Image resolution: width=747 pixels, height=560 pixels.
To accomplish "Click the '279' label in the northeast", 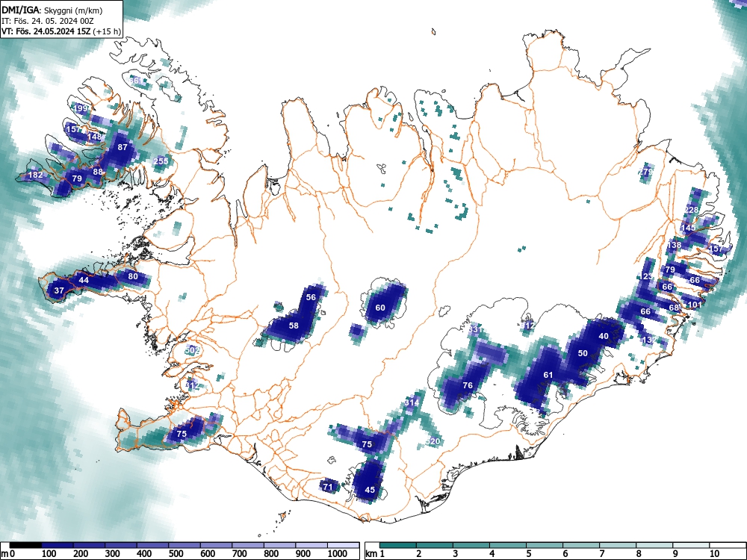I will (645, 172).
